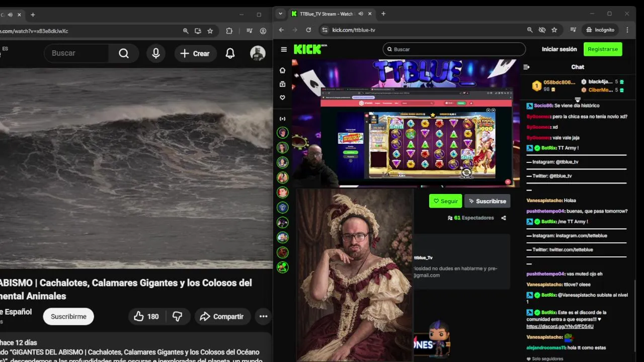
Task: Click third-party cookies eye icon
Action: (x=542, y=30)
